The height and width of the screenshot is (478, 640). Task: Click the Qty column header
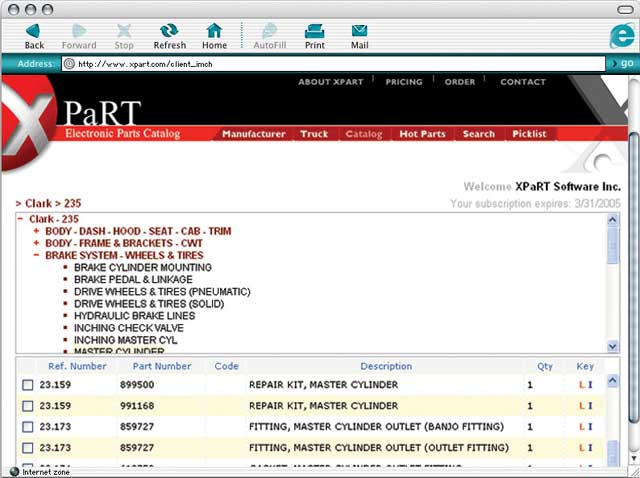tap(545, 366)
